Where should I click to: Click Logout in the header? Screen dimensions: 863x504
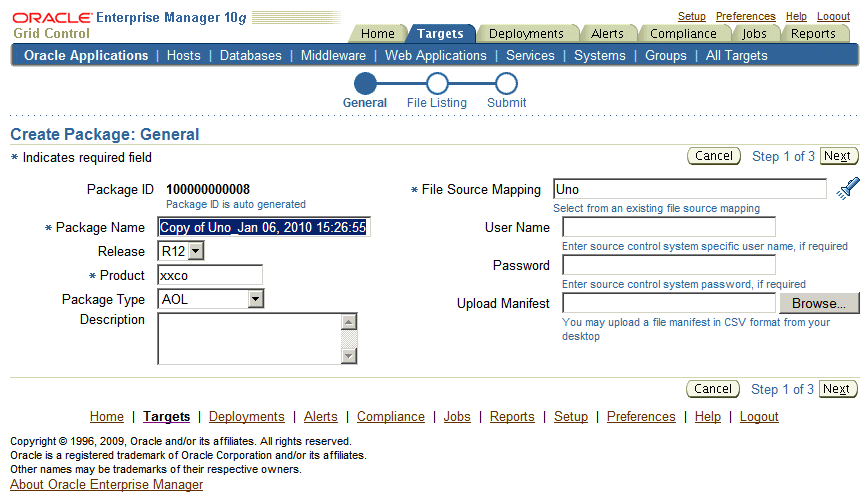tap(833, 16)
